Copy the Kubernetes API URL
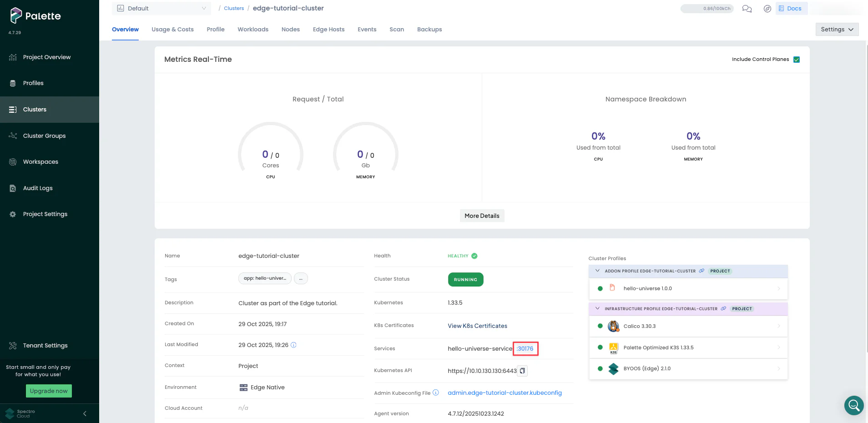The image size is (868, 423). (x=522, y=371)
